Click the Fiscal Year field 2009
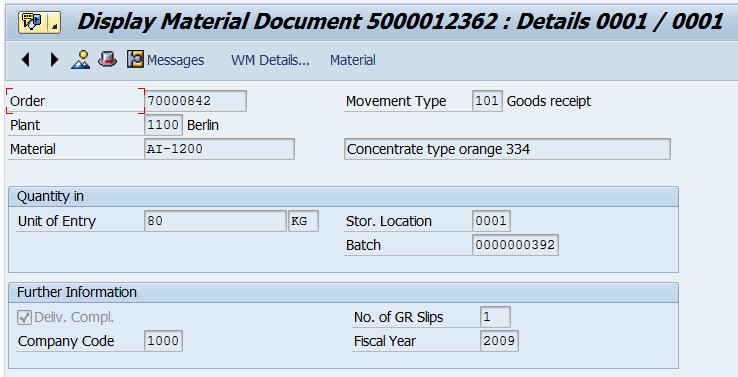Viewport: 738px width, 377px height. [499, 341]
